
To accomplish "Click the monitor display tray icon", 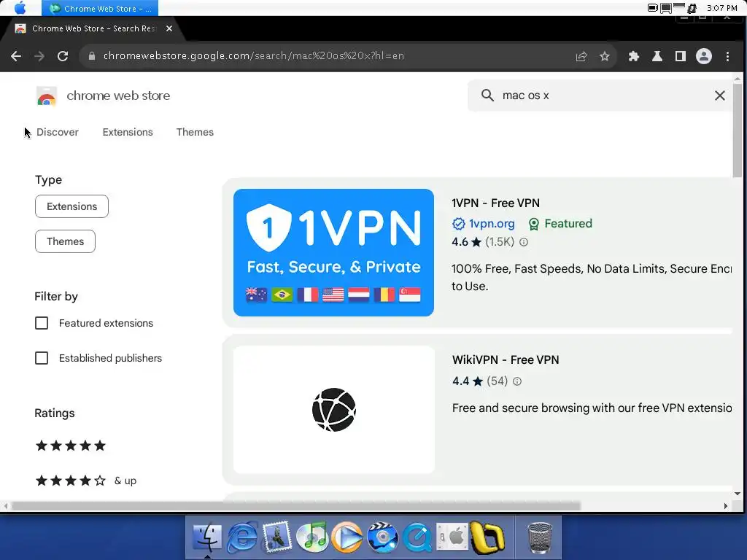I will [666, 8].
